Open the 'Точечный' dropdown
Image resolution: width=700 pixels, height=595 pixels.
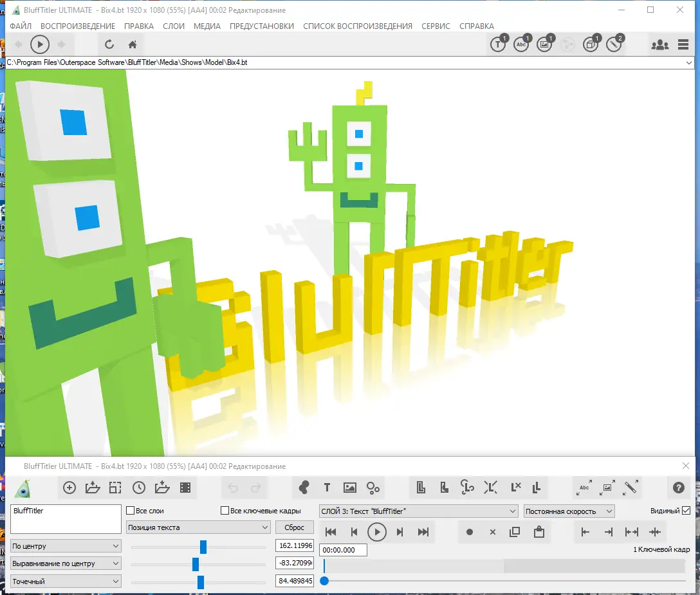tap(66, 581)
